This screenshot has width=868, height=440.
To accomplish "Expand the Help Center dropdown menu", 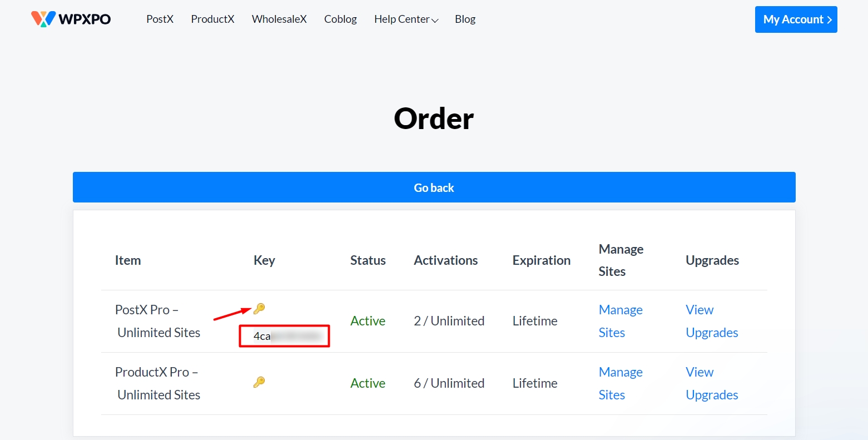I will coord(406,19).
